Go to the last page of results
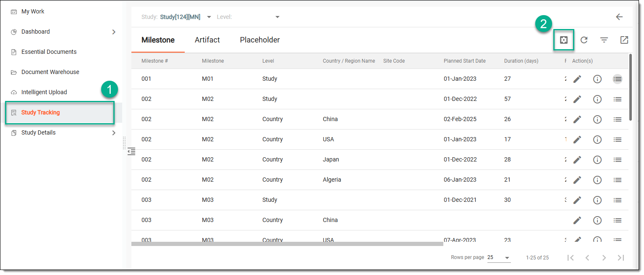Image resolution: width=644 pixels, height=275 pixels. pos(621,258)
